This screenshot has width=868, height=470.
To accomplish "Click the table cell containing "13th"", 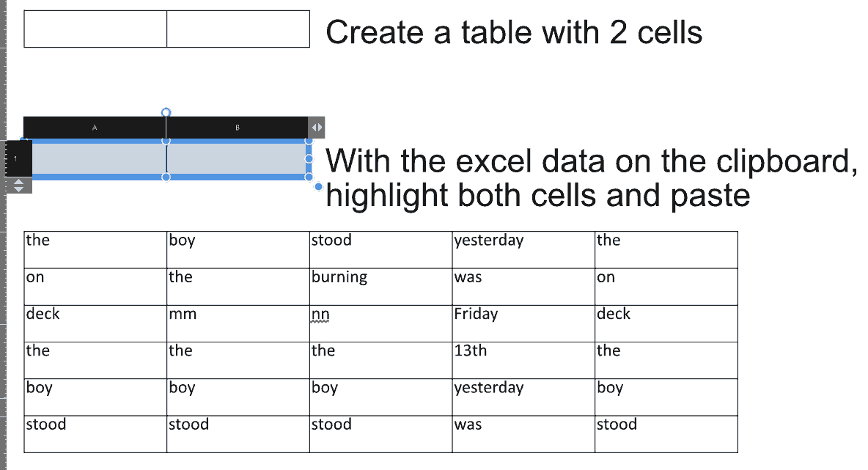I will 523,361.
